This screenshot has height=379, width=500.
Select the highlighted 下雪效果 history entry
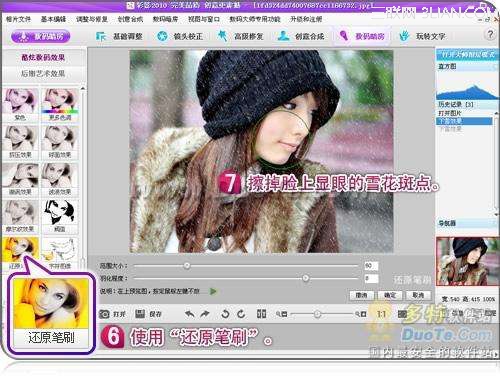pos(465,121)
